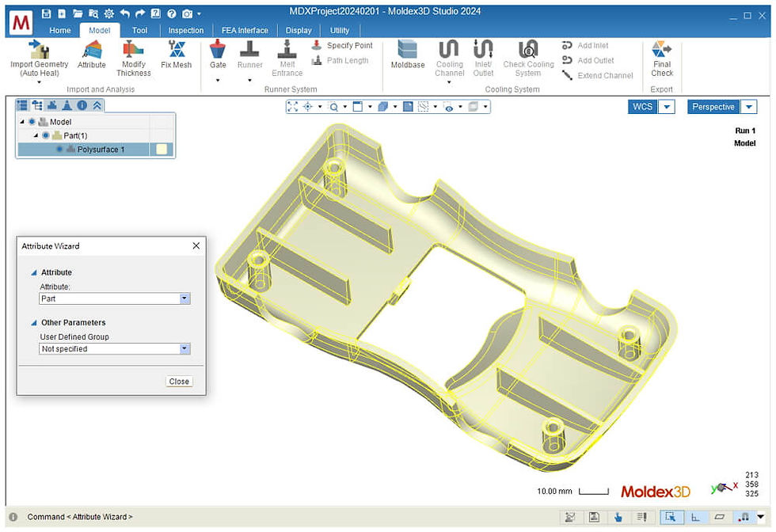Fit model to view with zoom-extents icon
776x532 pixels.
(292, 106)
